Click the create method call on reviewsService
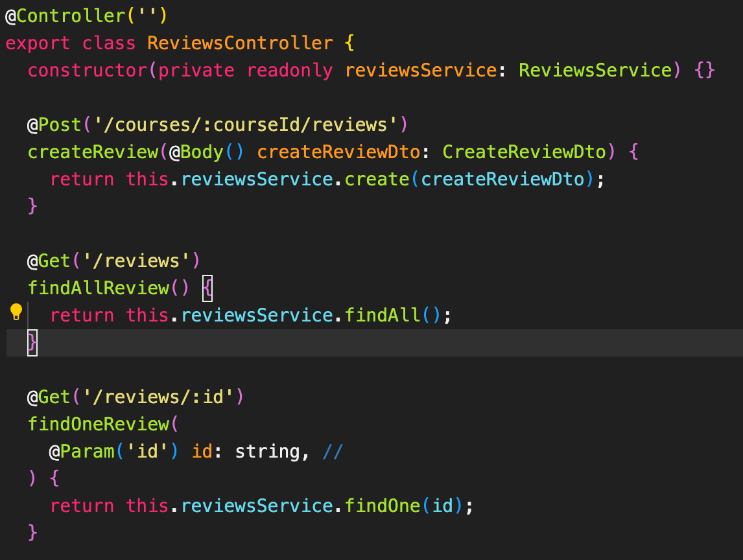This screenshot has height=560, width=743. 377,179
